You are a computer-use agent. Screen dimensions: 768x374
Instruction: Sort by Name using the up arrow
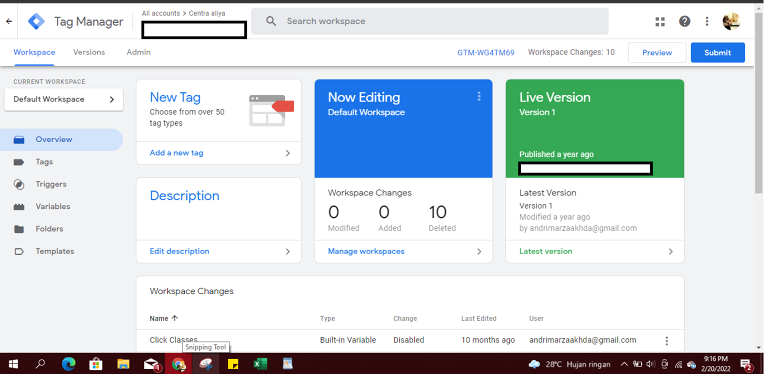pyautogui.click(x=175, y=318)
